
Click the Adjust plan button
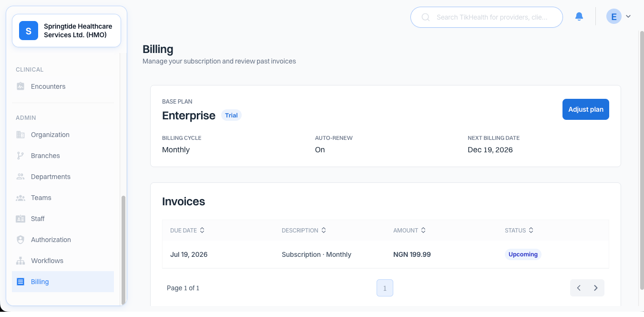[x=586, y=109]
